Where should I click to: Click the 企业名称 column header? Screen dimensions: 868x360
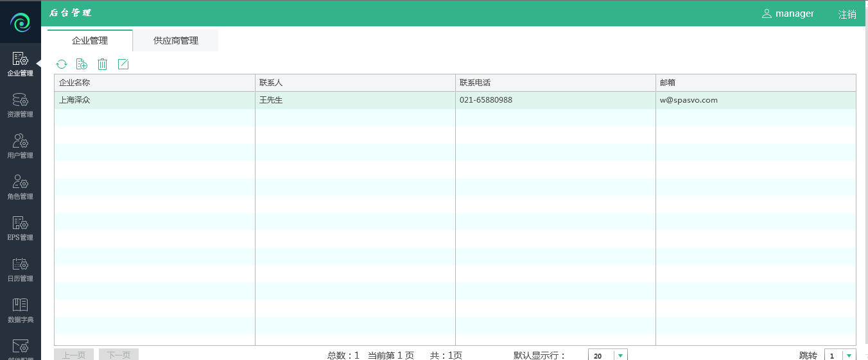click(x=154, y=83)
